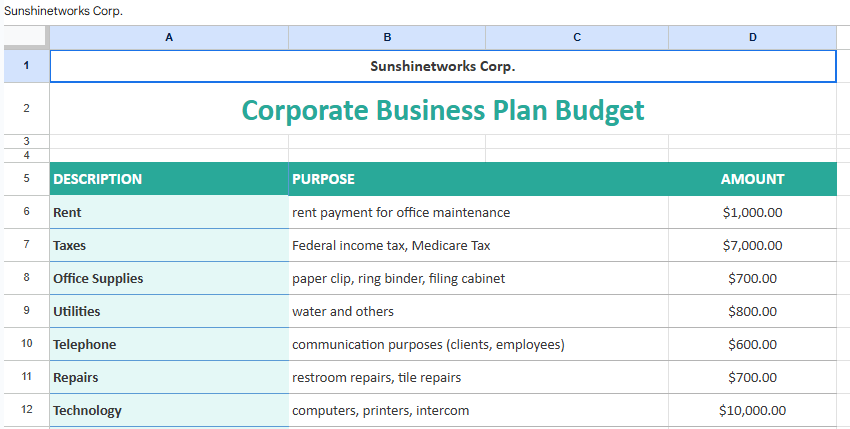Screen dimensions: 850x429
Task: Click the Sunshinetworks Corp. title cell
Action: click(442, 67)
